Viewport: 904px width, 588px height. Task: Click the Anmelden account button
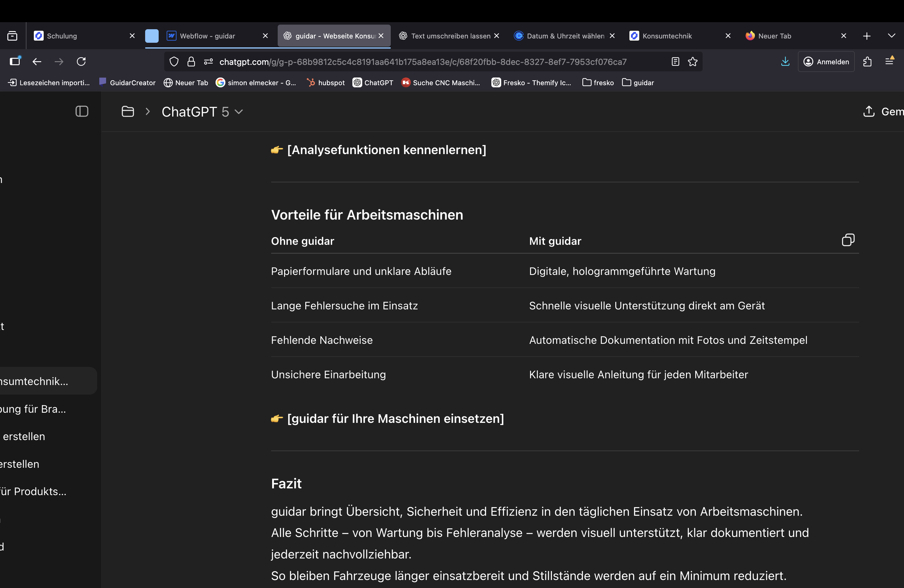[826, 62]
